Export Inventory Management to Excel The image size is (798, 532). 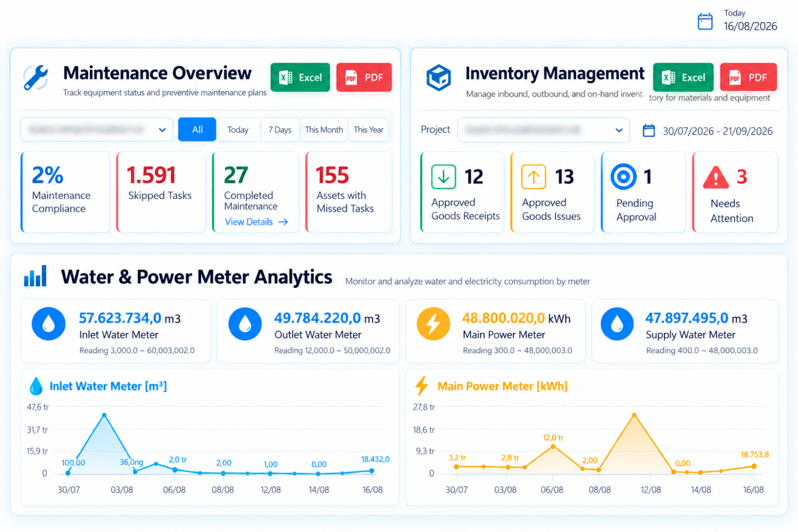683,78
